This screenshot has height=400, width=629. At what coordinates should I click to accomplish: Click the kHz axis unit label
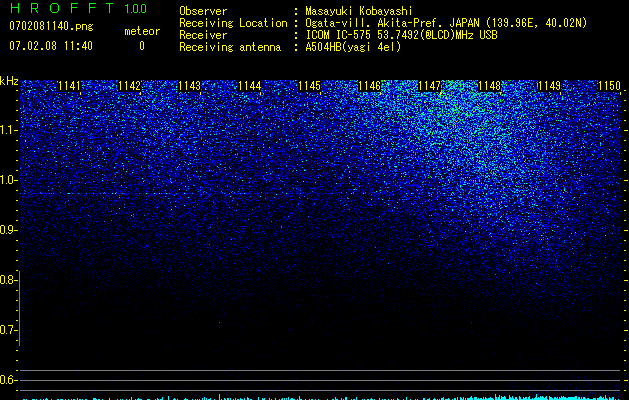(9, 81)
